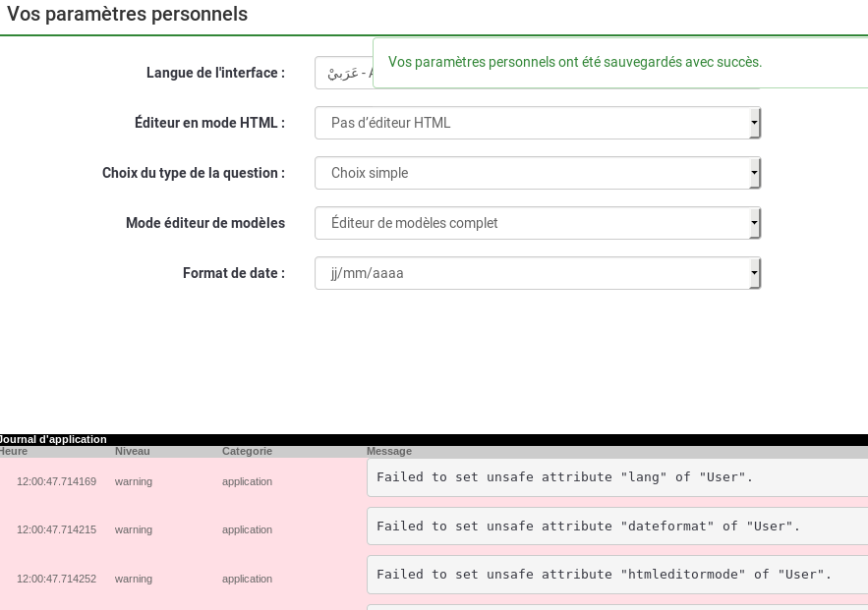Select the Heure column header

[x=14, y=451]
